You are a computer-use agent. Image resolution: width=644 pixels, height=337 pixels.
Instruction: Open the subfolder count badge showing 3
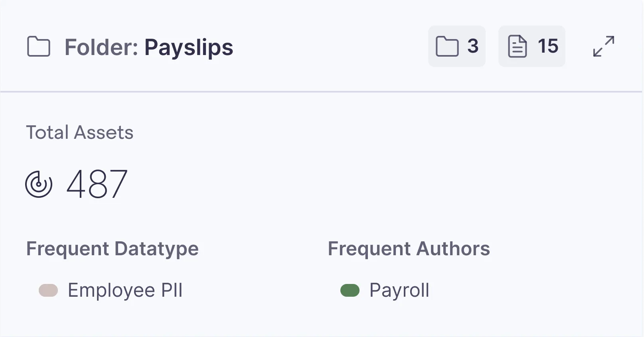pyautogui.click(x=456, y=46)
